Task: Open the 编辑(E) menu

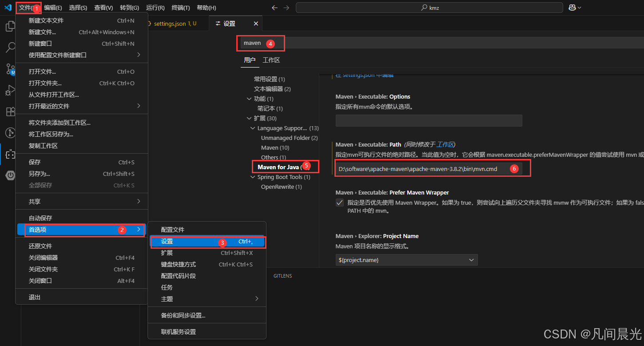Action: pos(53,8)
